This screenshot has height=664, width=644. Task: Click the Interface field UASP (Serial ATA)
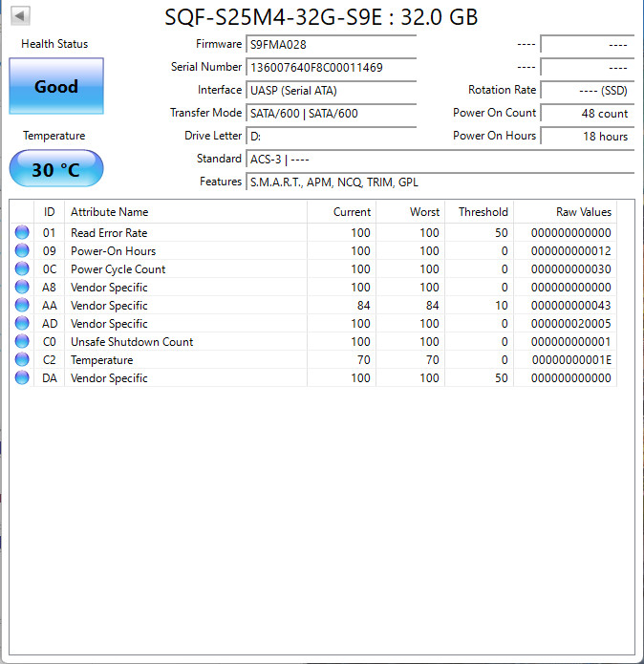coord(332,90)
